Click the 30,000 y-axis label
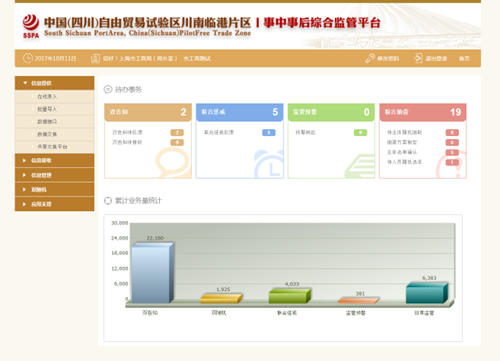The image size is (500, 361). pos(120,223)
